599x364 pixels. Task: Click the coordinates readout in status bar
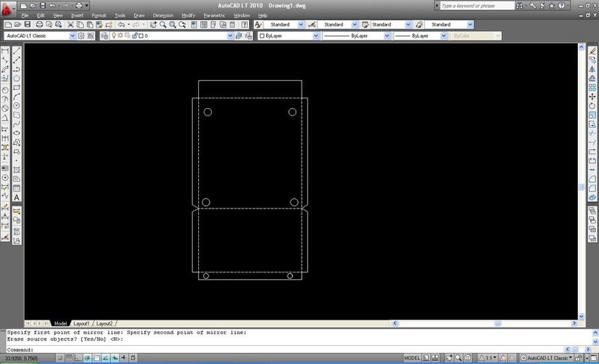[21, 358]
